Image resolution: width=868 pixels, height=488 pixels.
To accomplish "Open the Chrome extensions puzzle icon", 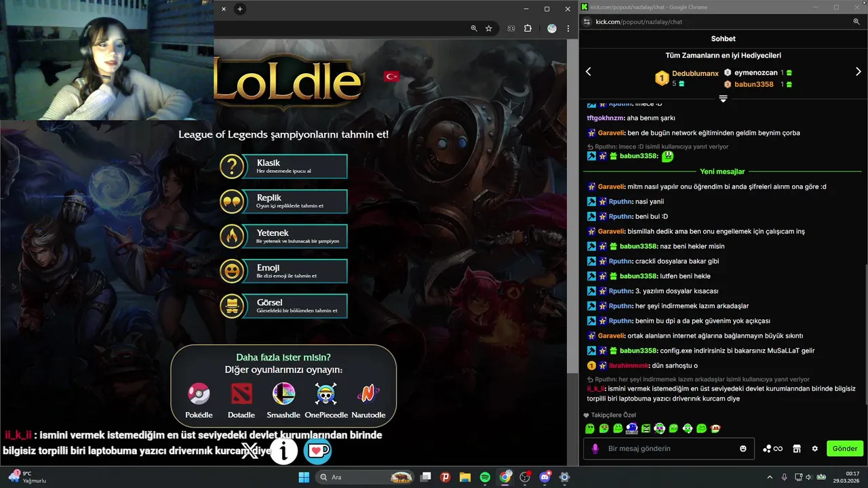I will pyautogui.click(x=528, y=28).
